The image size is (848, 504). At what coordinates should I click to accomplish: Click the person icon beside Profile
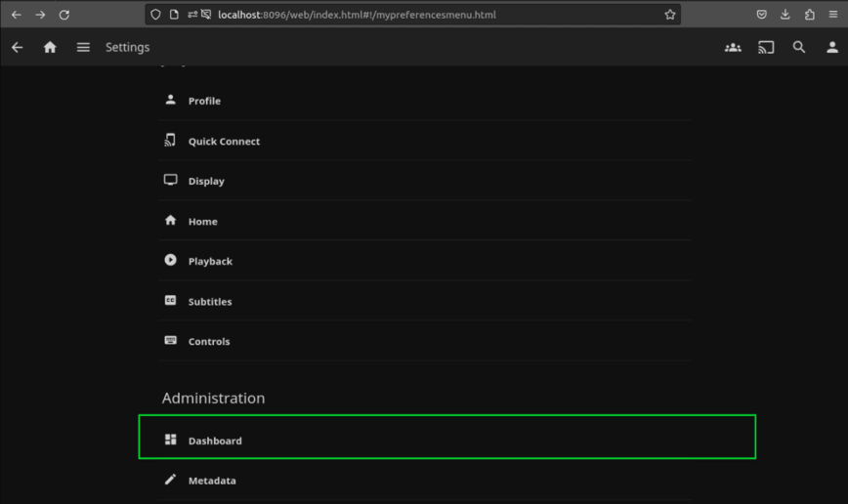(x=170, y=100)
